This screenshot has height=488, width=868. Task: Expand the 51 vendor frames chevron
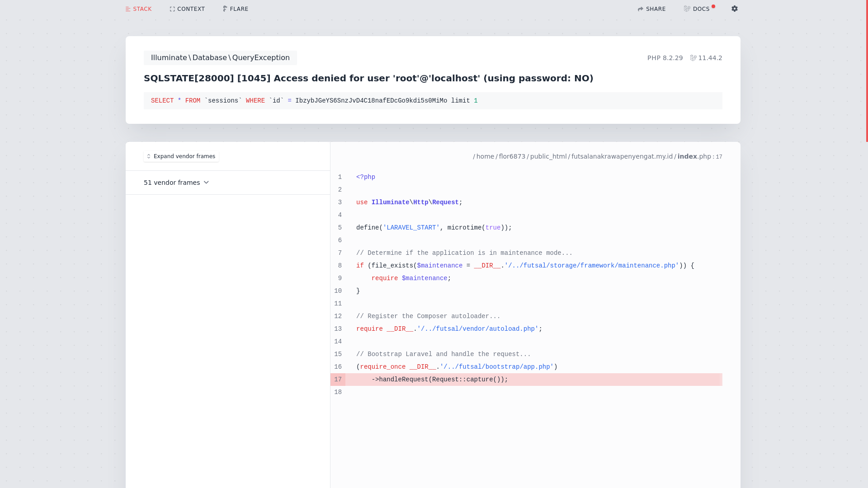[206, 183]
